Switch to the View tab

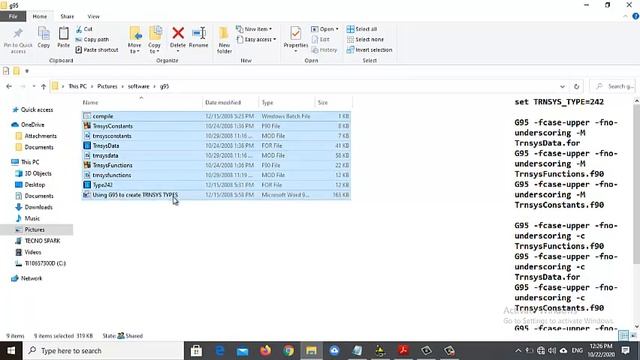93,16
